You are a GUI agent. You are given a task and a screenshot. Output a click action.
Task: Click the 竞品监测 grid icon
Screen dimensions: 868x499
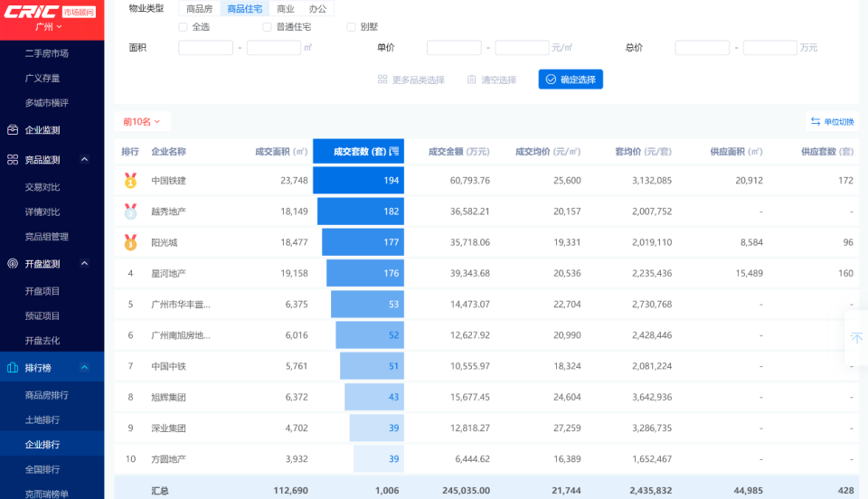click(13, 160)
